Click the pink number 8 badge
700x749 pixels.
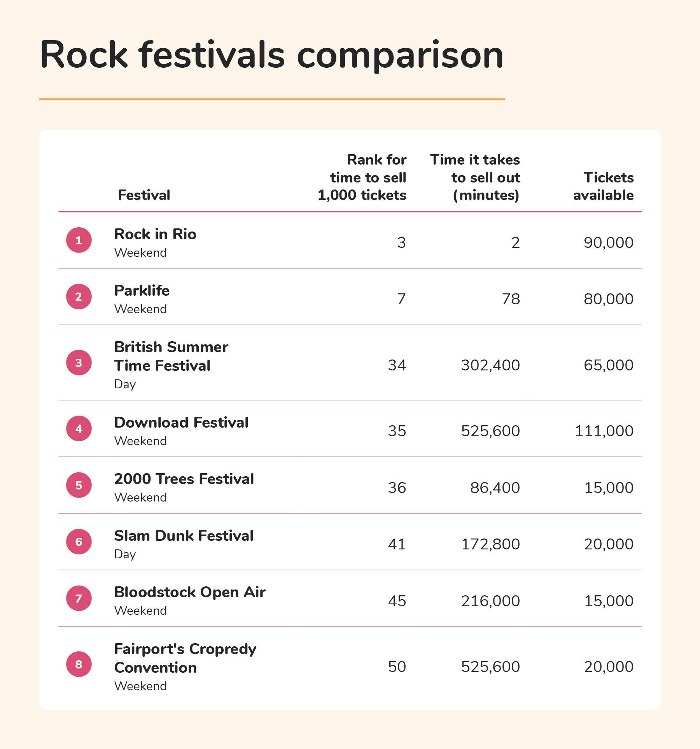pyautogui.click(x=79, y=664)
